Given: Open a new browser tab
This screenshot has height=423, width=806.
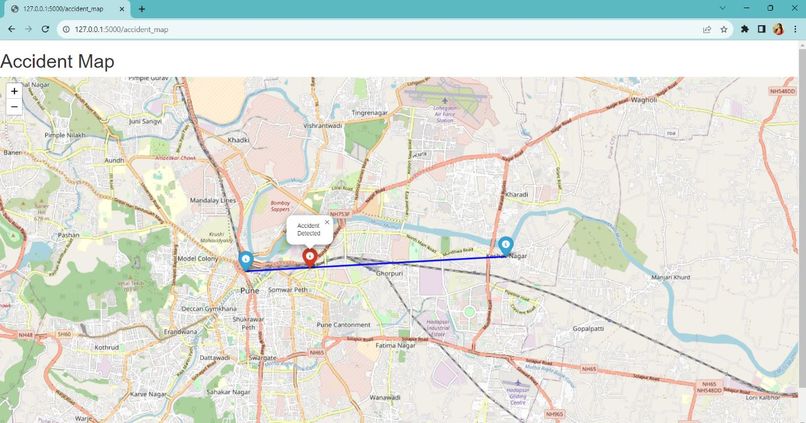Looking at the screenshot, I should click(142, 9).
